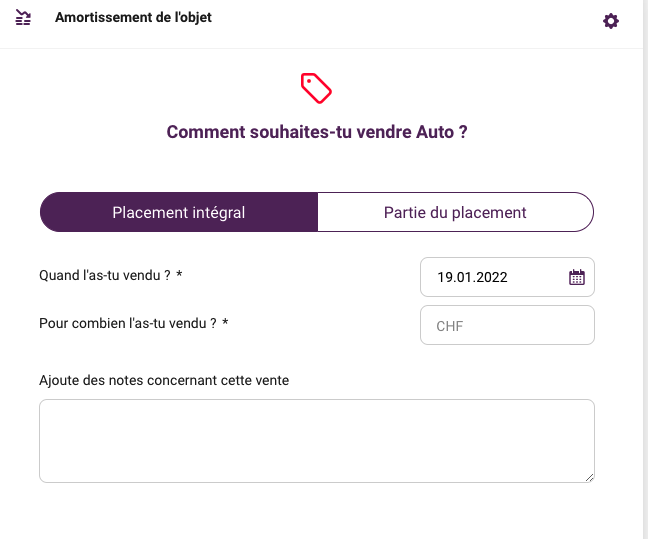Click the vertical scrollbar on right edge
The width and height of the screenshot is (648, 539).
coord(646,270)
